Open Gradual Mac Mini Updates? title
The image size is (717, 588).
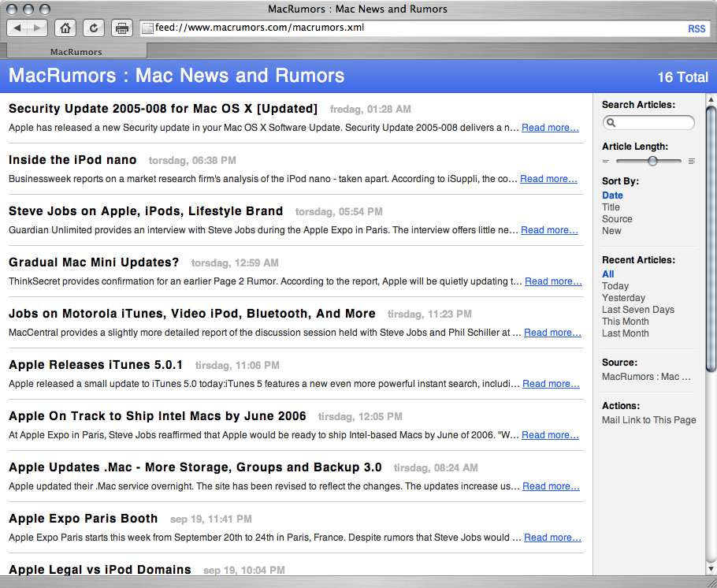click(x=94, y=262)
